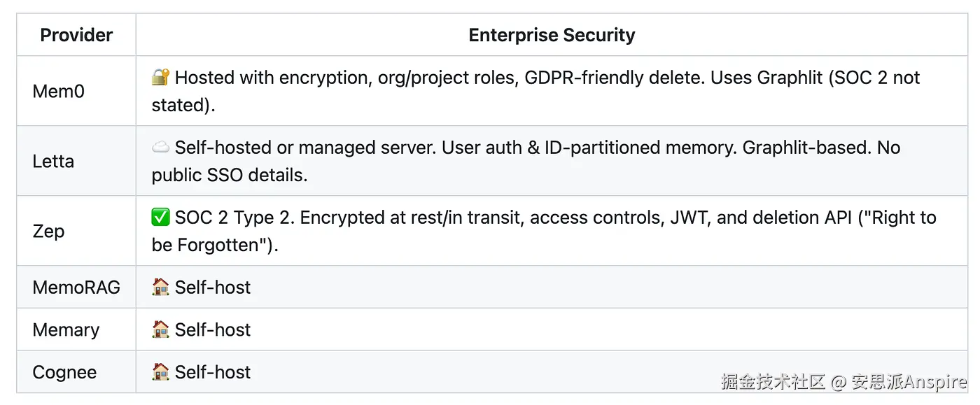
Task: Click the Letta provider cell
Action: point(53,162)
